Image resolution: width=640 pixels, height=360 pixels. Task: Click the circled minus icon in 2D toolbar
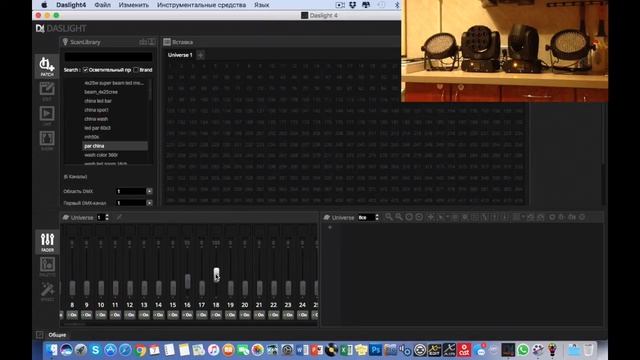click(x=419, y=217)
